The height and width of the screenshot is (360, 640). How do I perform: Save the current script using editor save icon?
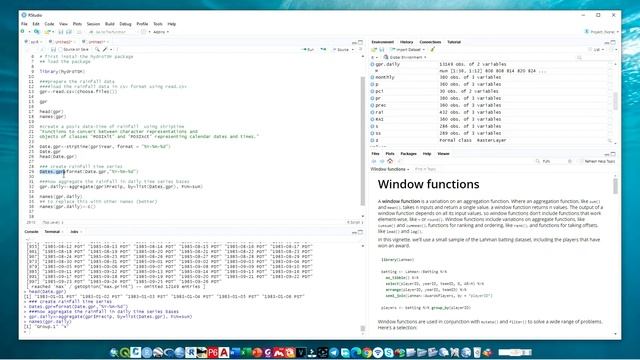pos(53,49)
